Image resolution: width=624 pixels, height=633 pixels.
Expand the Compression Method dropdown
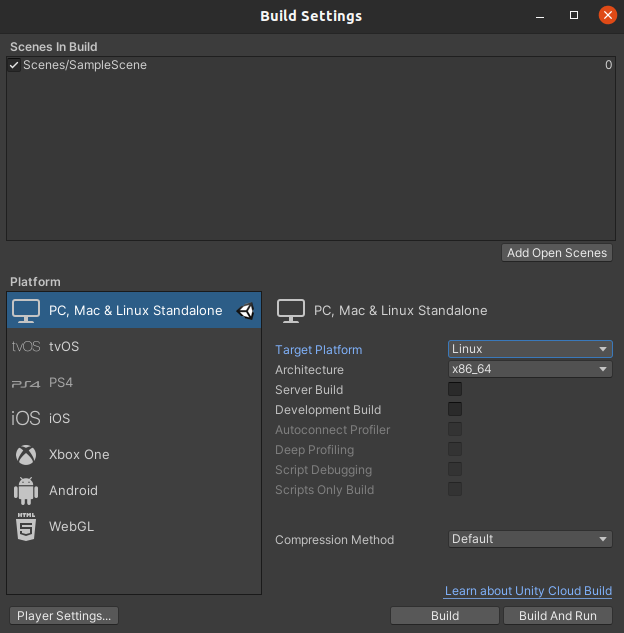[530, 539]
